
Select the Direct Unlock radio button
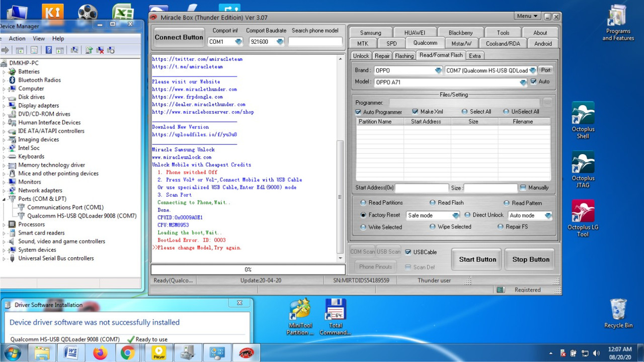(467, 215)
